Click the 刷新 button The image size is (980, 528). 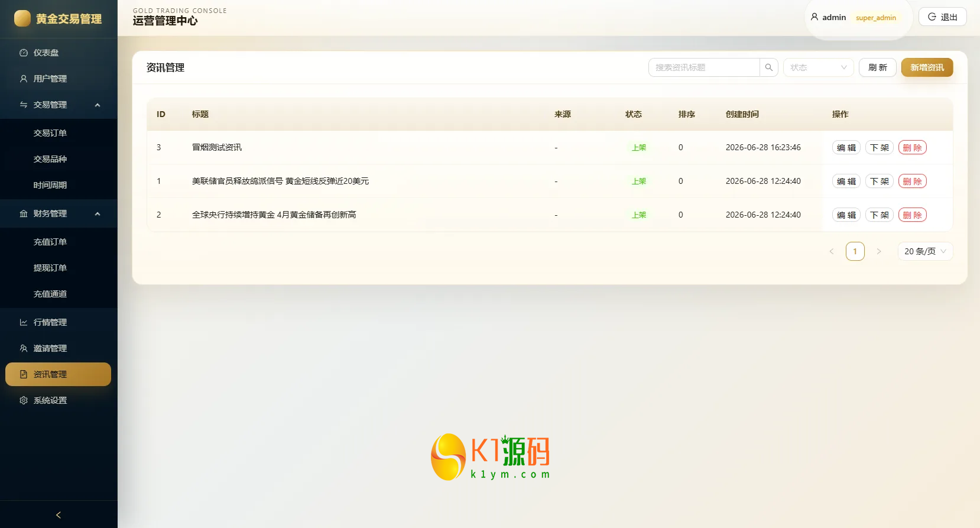tap(878, 67)
